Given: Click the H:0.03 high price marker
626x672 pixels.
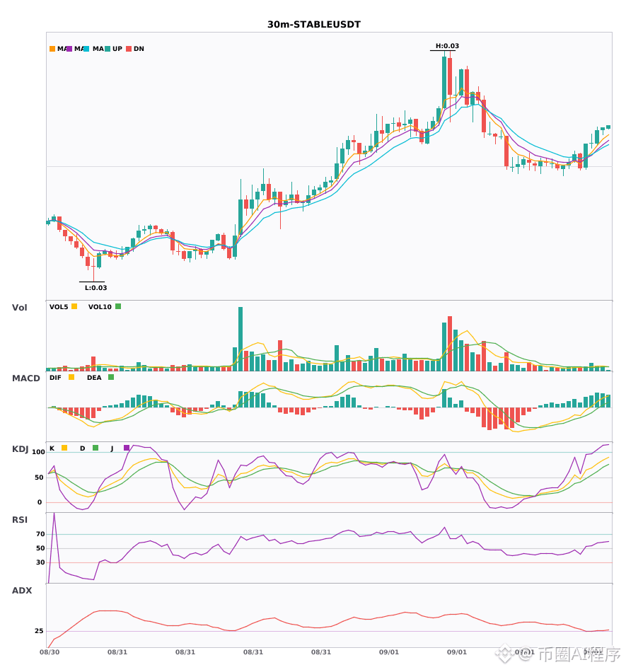Looking at the screenshot, I should click(447, 46).
